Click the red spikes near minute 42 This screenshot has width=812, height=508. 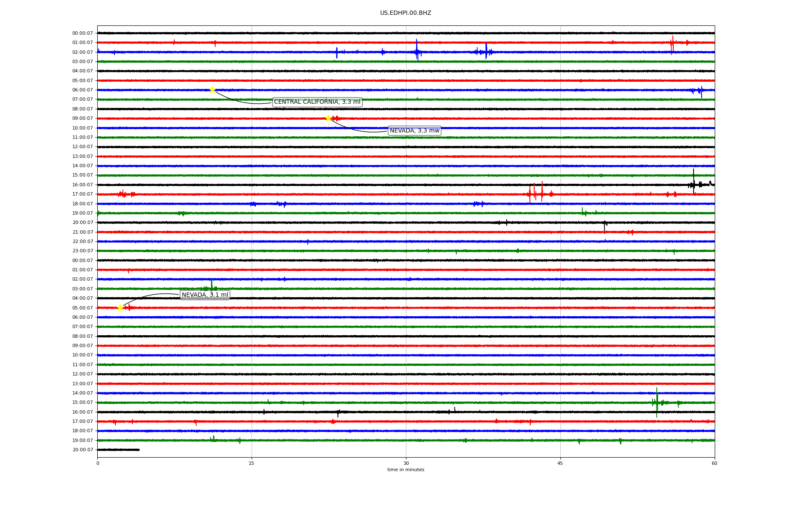click(x=535, y=193)
